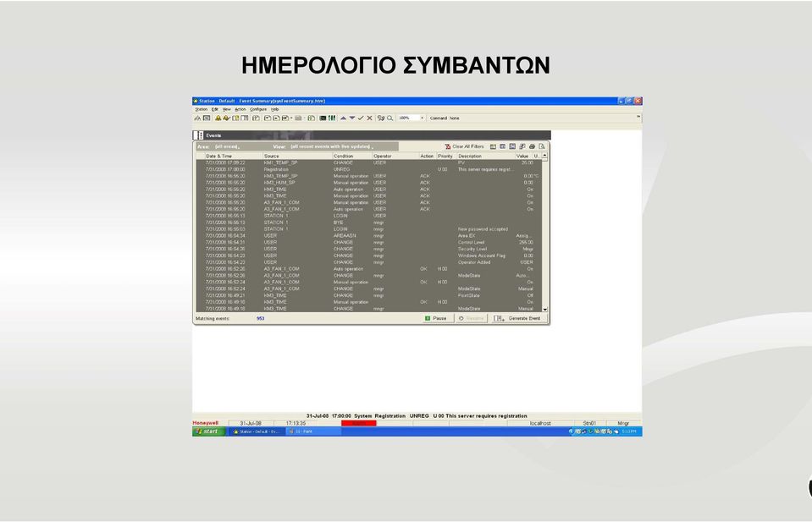Click the Enter checkmark toolbar icon
The image size is (812, 522).
(x=361, y=118)
